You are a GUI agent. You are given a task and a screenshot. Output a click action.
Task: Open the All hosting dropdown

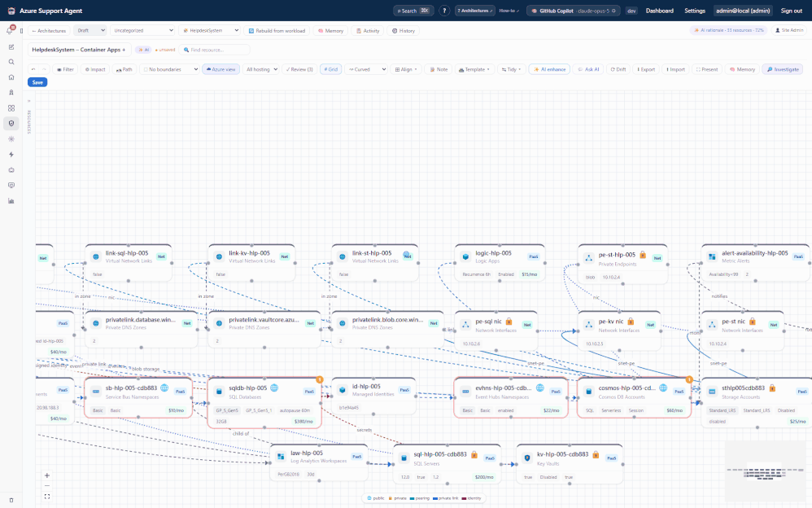pyautogui.click(x=261, y=69)
